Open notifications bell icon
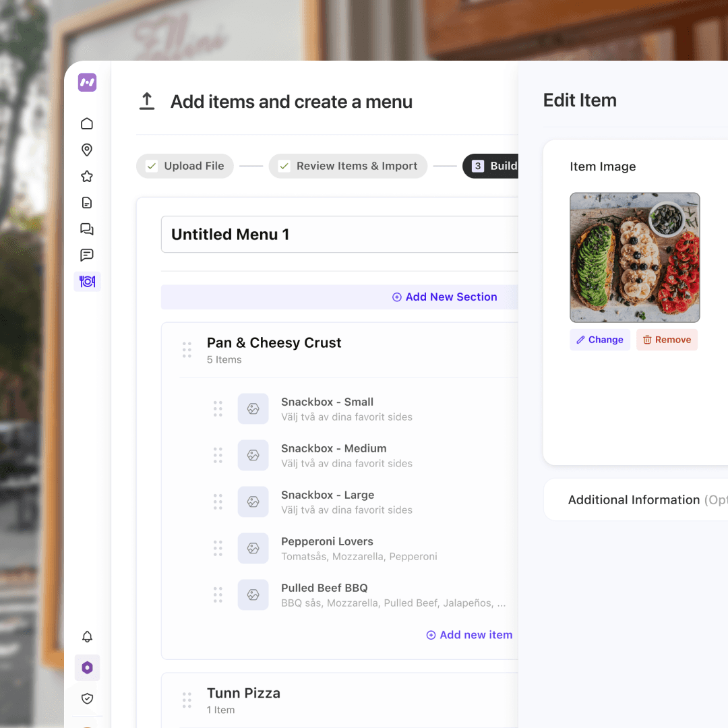Screen dimensions: 728x728 (x=87, y=636)
